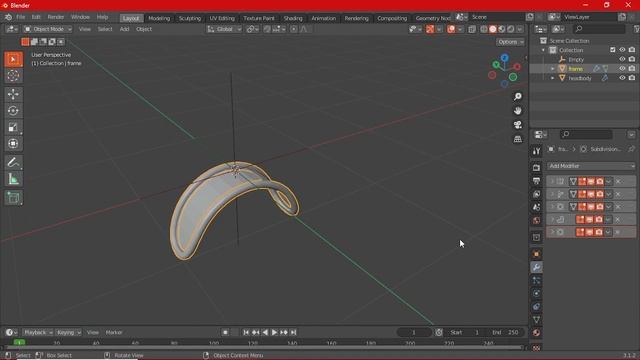
Task: Switch to the Sculpting workspace tab
Action: [190, 18]
